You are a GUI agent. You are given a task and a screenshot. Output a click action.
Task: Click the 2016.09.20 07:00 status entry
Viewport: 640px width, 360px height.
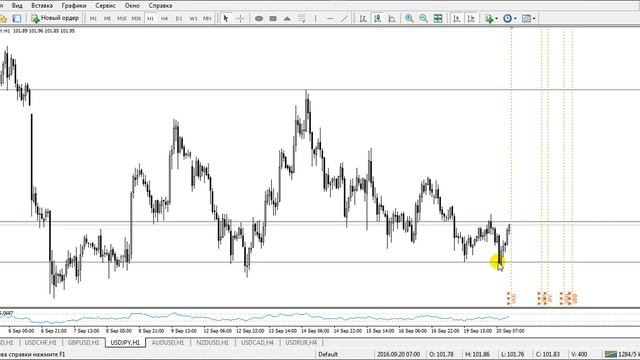pyautogui.click(x=398, y=354)
